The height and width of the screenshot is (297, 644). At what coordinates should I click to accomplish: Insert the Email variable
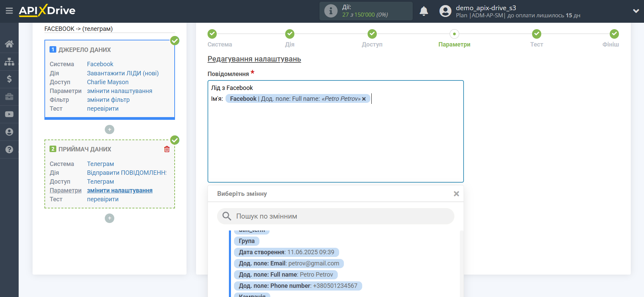tap(289, 263)
